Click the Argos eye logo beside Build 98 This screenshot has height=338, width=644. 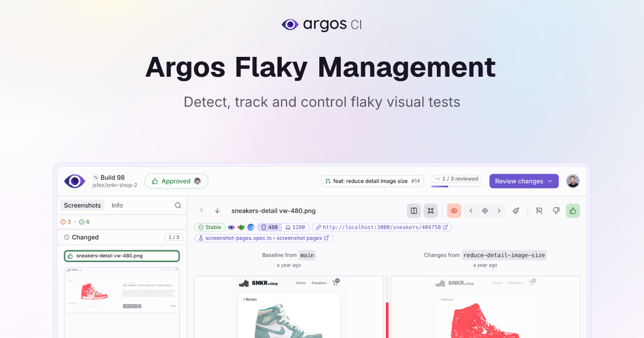point(75,181)
